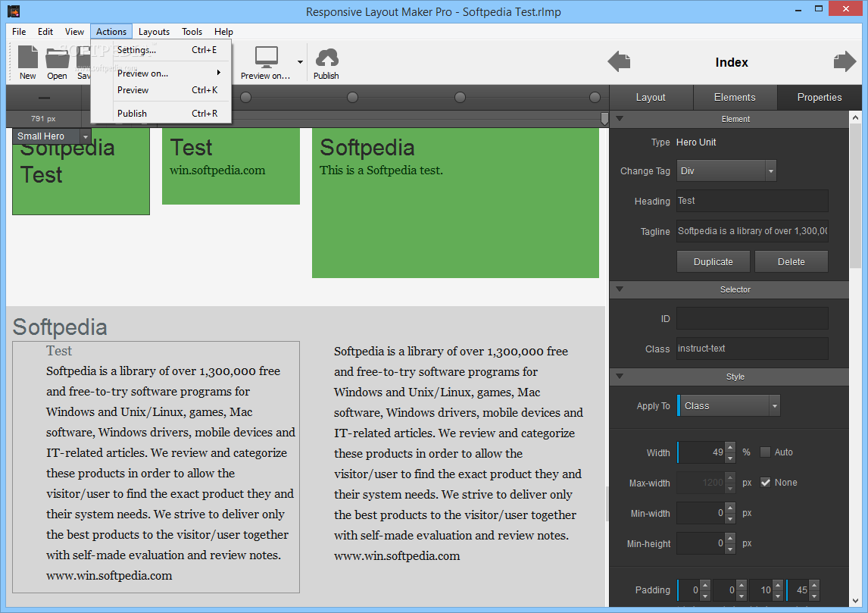Click the Padding field showing 10

[x=761, y=590]
